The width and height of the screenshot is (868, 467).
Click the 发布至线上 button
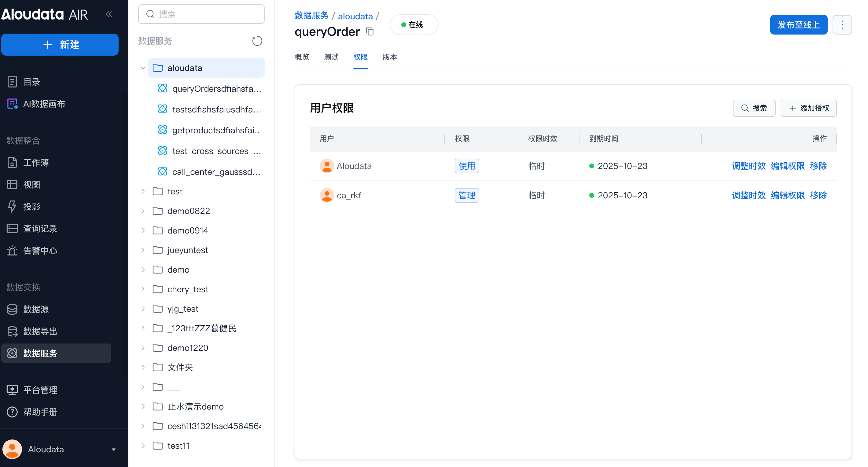798,24
